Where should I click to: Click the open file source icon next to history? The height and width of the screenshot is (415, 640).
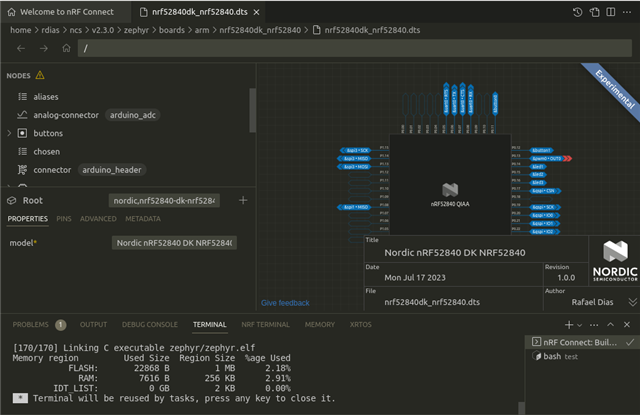tap(594, 12)
